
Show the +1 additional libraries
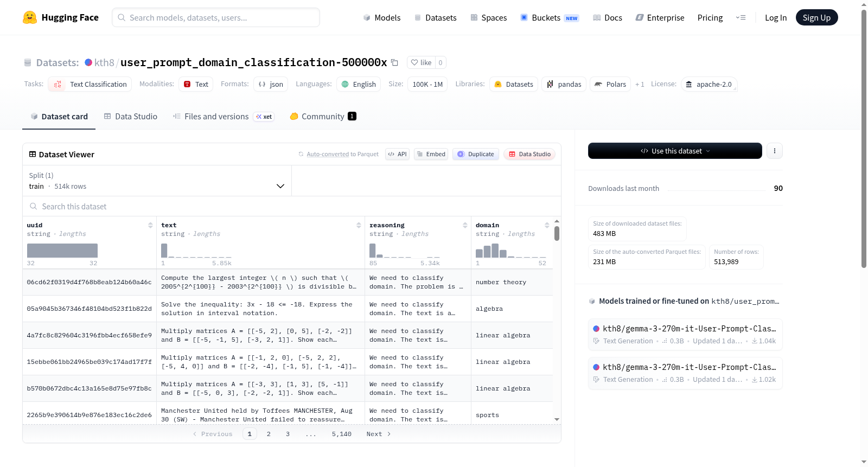point(640,84)
